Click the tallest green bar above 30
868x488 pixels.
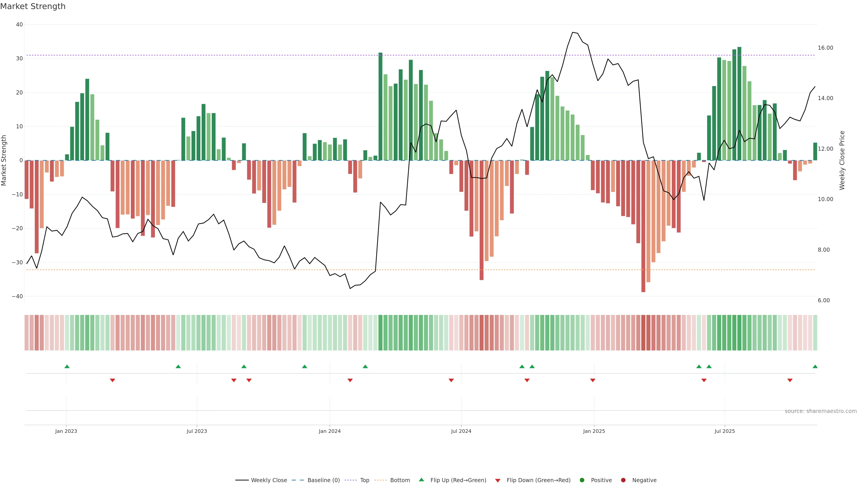tap(739, 101)
